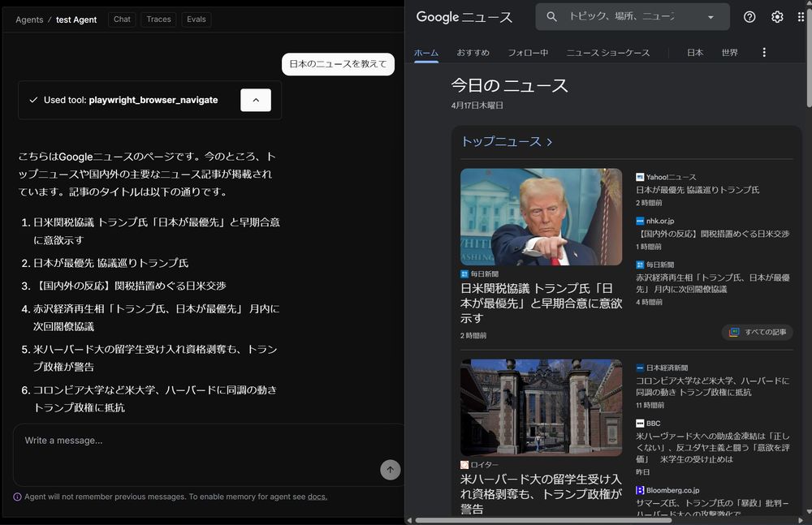
Task: Open the 世界 news section
Action: click(730, 52)
